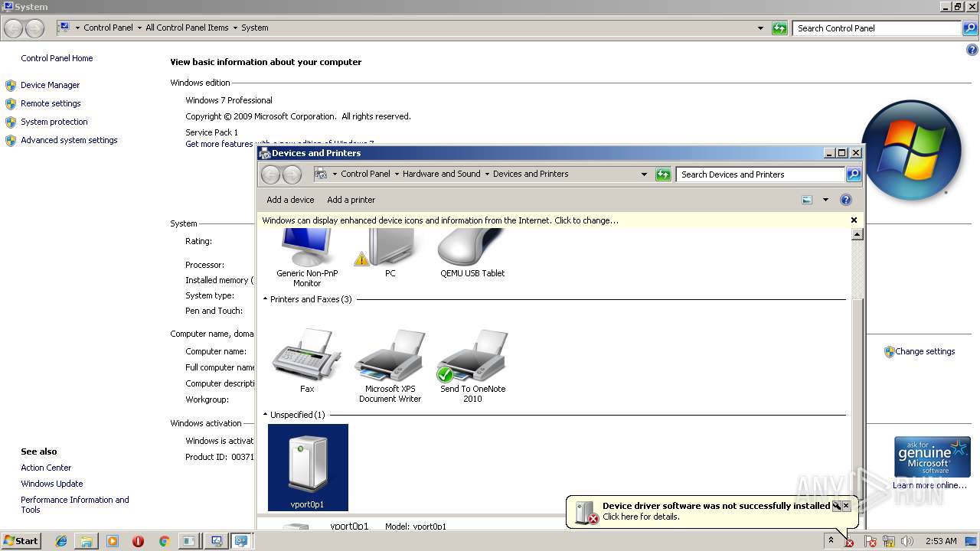Click Change settings for computer name

point(925,351)
